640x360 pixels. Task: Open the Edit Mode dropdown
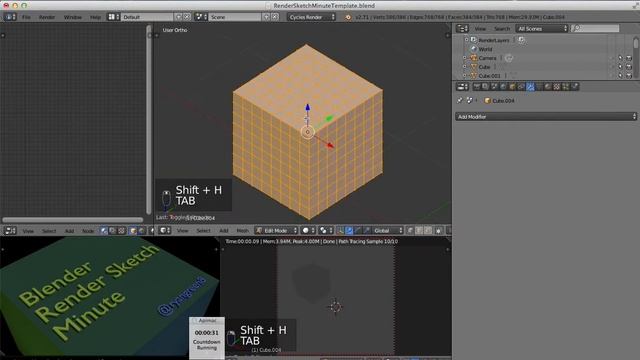(276, 231)
